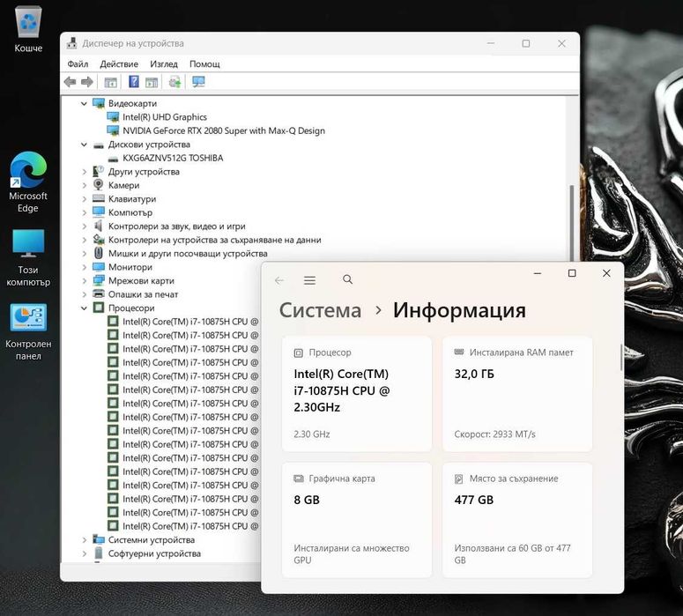Select the Контролери на устройства за съхраняване row
683x616 pixels.
click(x=215, y=240)
